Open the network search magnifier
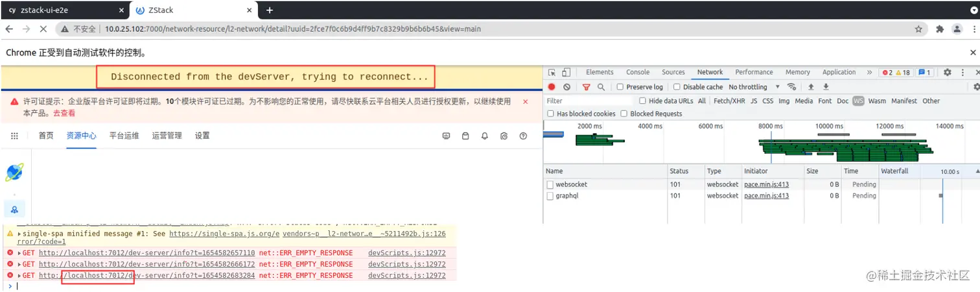980x292 pixels. [601, 87]
